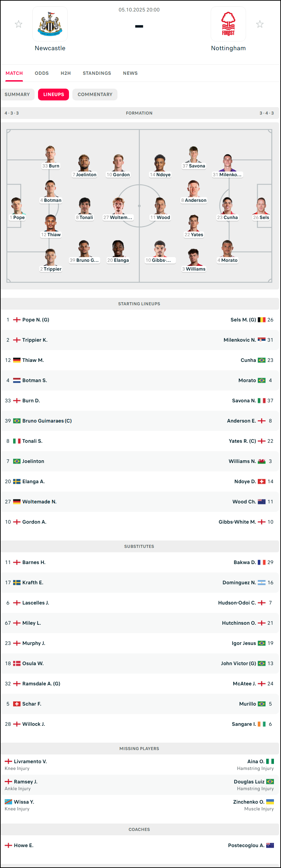Image resolution: width=281 pixels, height=868 pixels.
Task: Click coach Postecoglou A. name
Action: [x=246, y=845]
